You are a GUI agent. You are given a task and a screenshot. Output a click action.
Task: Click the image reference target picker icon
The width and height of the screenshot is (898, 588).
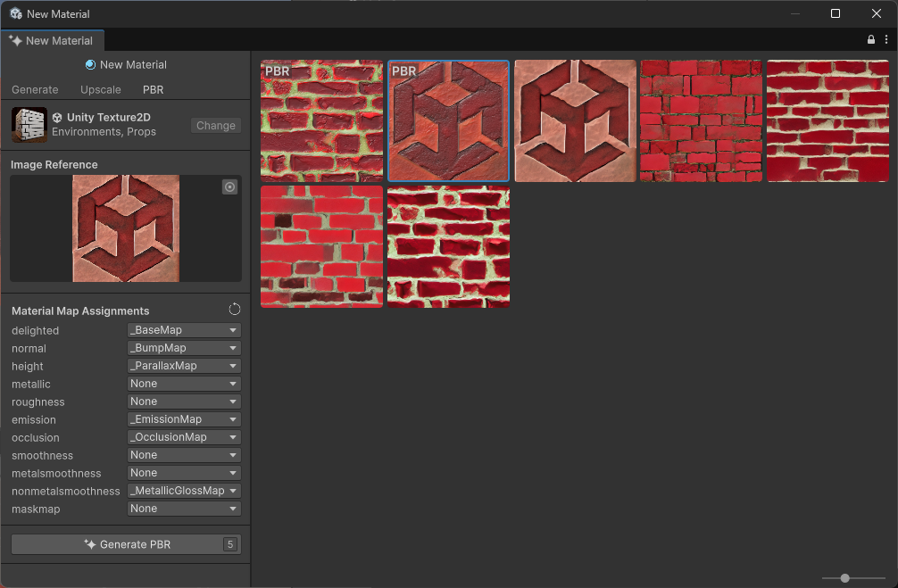(229, 186)
